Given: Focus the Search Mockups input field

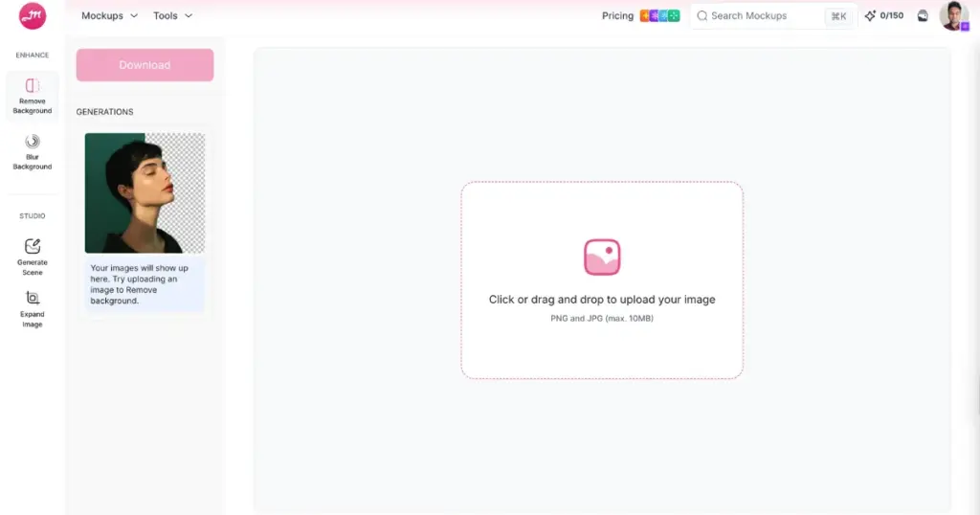Looking at the screenshot, I should click(771, 15).
